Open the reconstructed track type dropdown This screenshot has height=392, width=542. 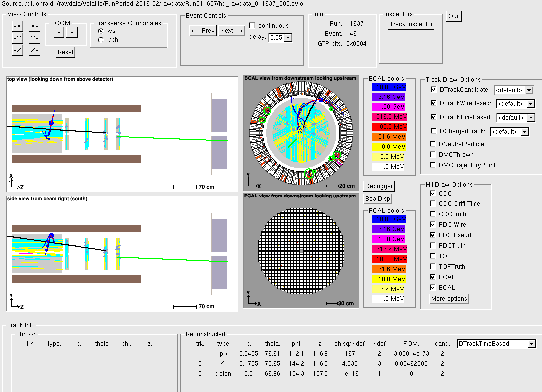[x=496, y=344]
